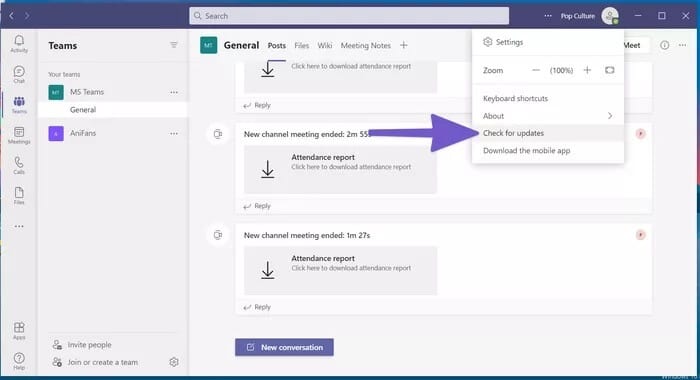
Task: Open channel more options ellipsis
Action: 683,45
